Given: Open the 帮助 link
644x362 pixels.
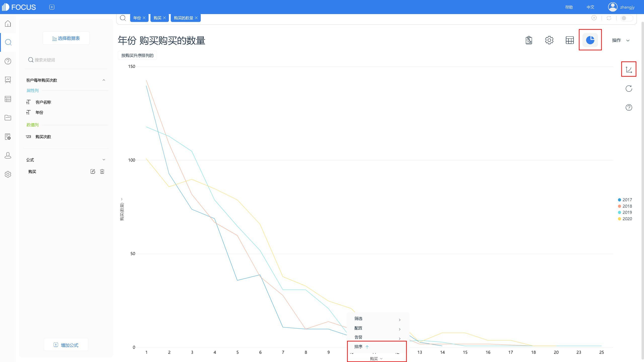Looking at the screenshot, I should tap(569, 7).
